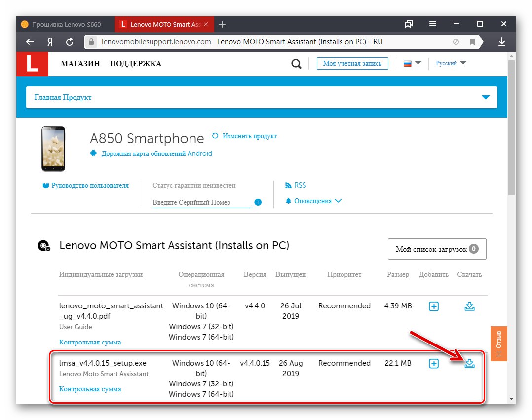This screenshot has height=420, width=532.
Task: Click Моя учетная запись button
Action: click(x=352, y=64)
